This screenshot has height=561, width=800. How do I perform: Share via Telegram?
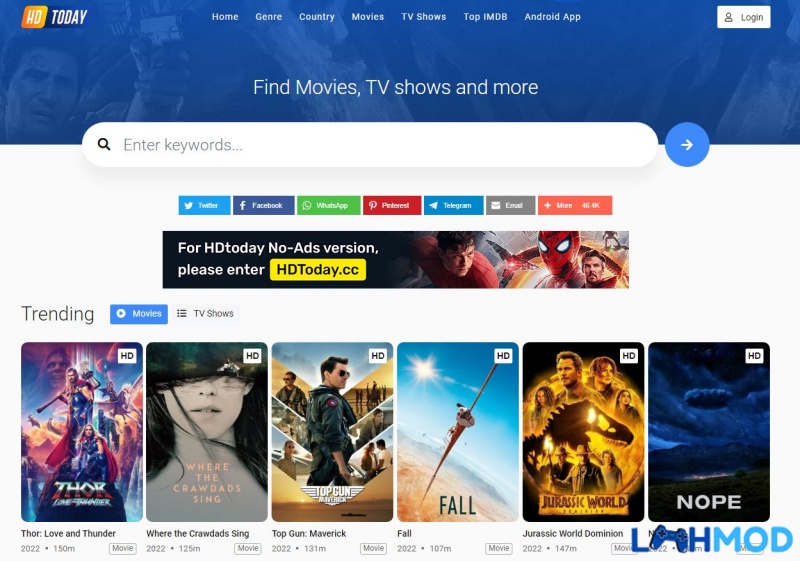[x=453, y=205]
